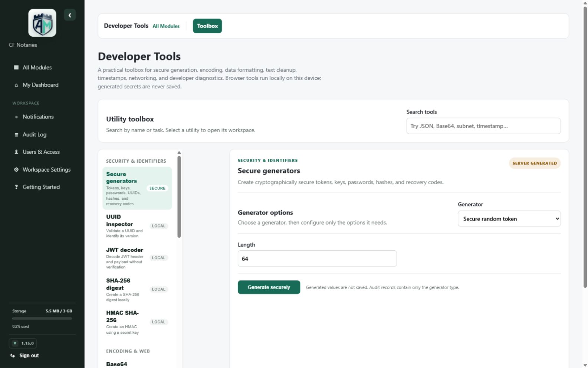Image resolution: width=588 pixels, height=368 pixels.
Task: Click the LOCAL badge beside HMAC SHA-256
Action: pyautogui.click(x=158, y=322)
